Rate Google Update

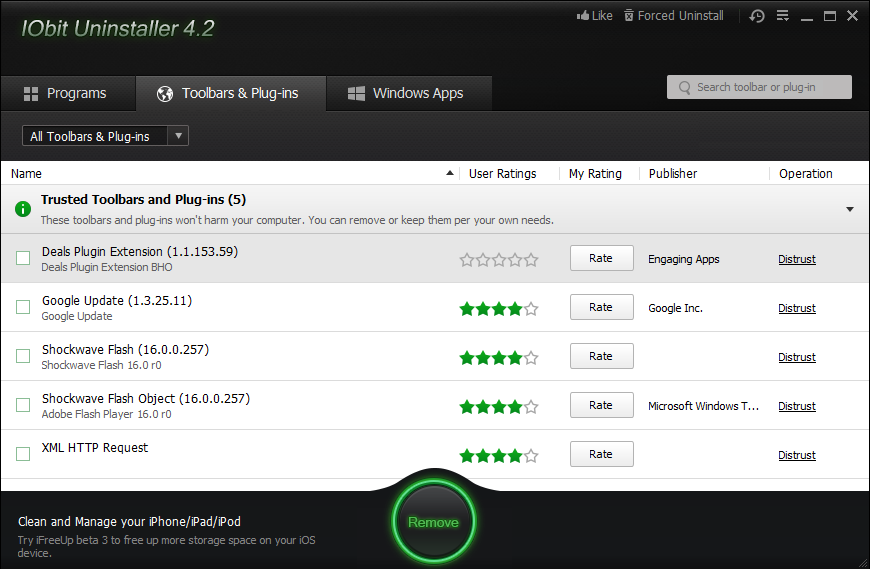[x=601, y=307]
